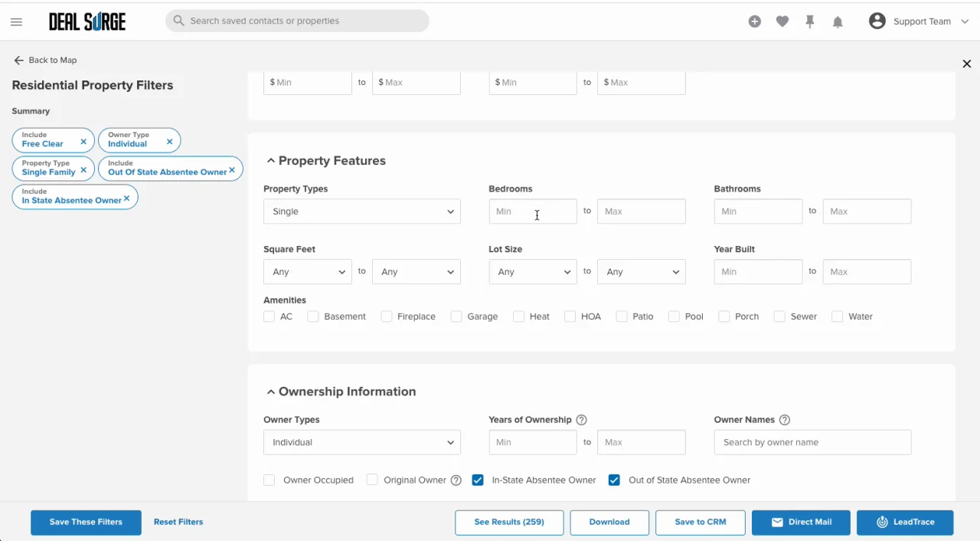The height and width of the screenshot is (541, 980).
Task: Click Bathrooms Min field
Action: [x=758, y=211]
